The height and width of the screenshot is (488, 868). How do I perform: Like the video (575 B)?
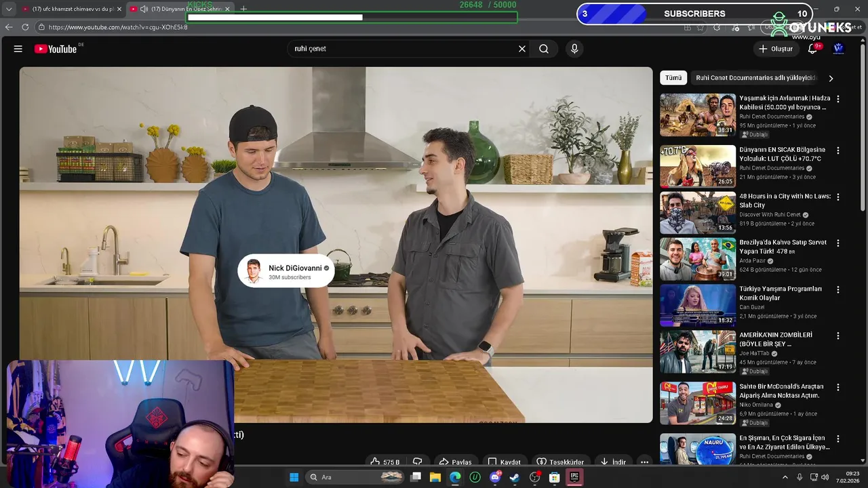[x=384, y=462]
